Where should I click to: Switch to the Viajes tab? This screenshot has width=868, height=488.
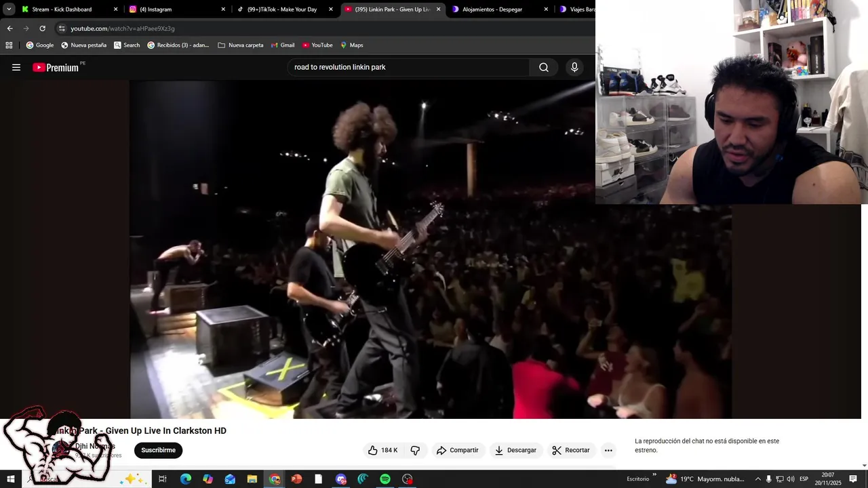click(576, 9)
